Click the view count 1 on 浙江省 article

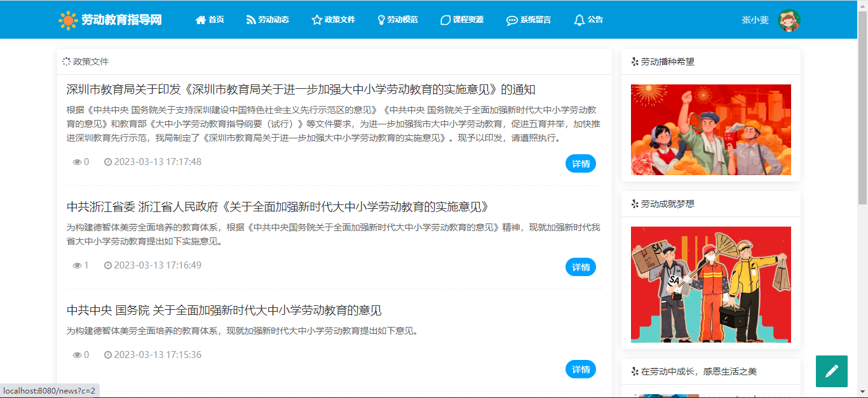[86, 265]
